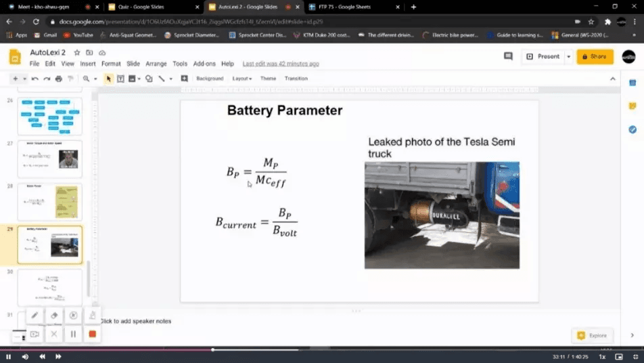Viewport: 644px width, 363px height.
Task: Open the View menu
Action: tap(68, 64)
